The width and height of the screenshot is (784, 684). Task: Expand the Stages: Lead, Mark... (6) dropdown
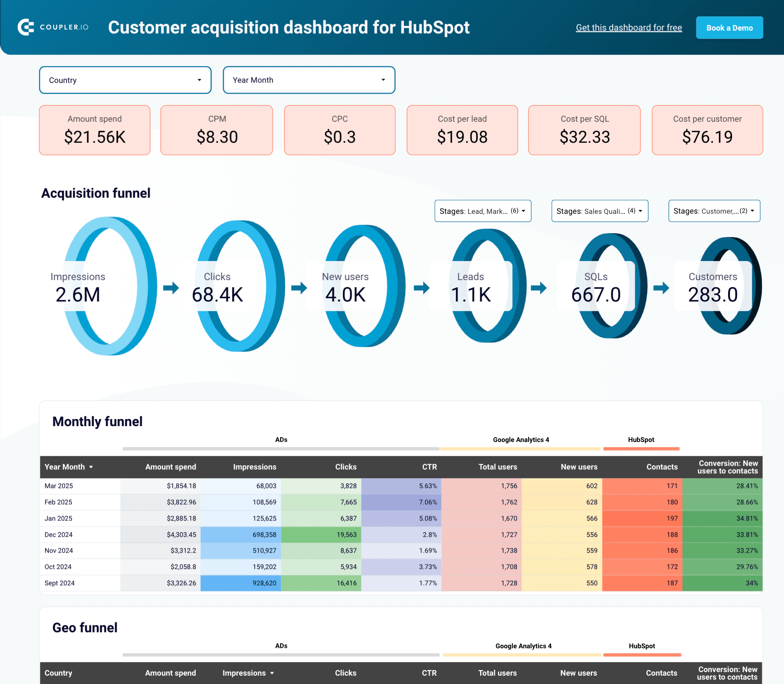pyautogui.click(x=482, y=211)
